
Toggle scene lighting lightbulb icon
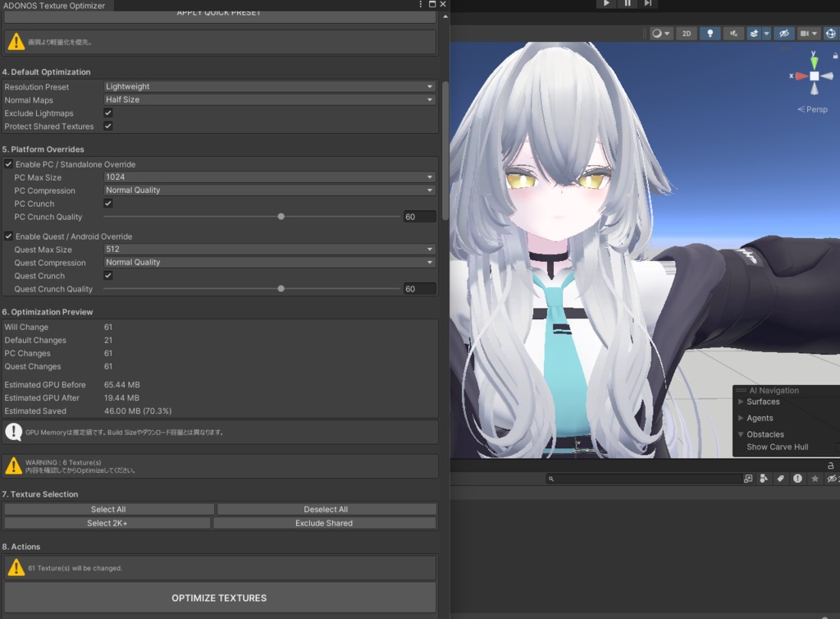tap(710, 33)
